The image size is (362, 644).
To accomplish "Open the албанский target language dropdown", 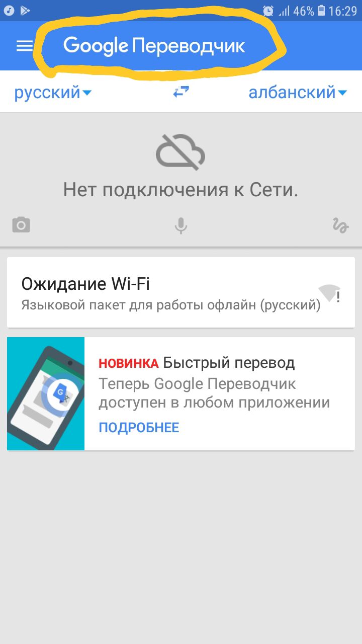I will click(298, 93).
